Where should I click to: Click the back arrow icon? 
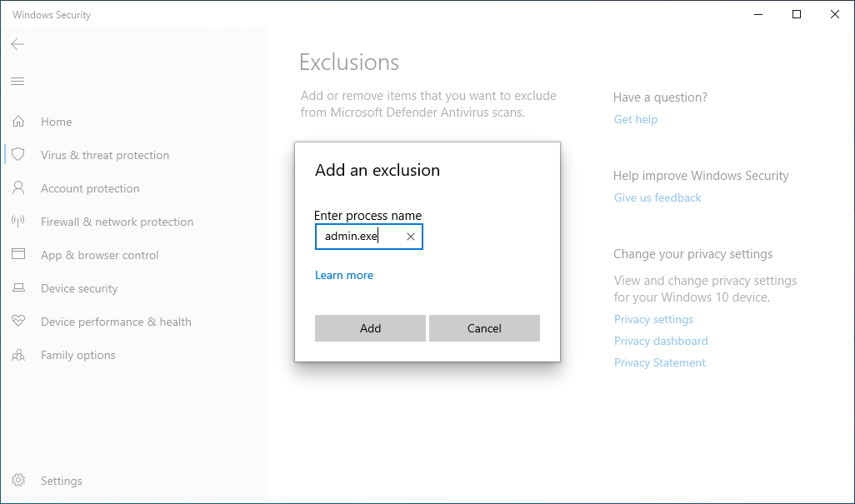coord(17,44)
